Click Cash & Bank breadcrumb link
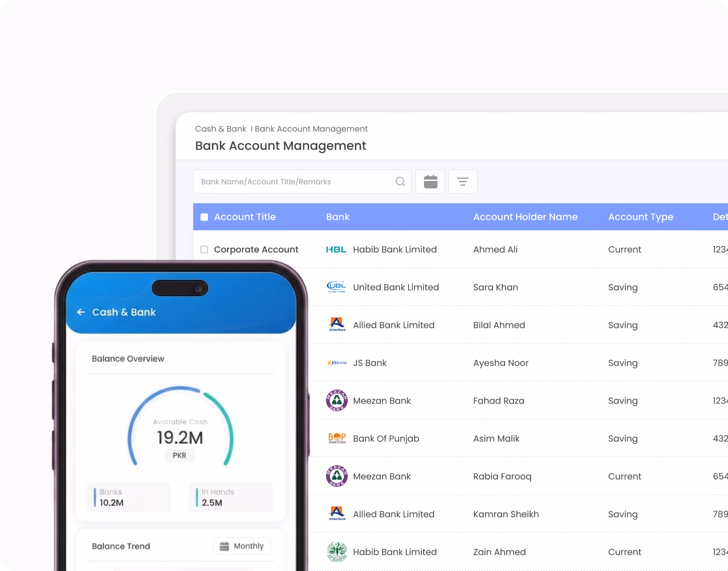Image resolution: width=728 pixels, height=571 pixels. point(220,129)
